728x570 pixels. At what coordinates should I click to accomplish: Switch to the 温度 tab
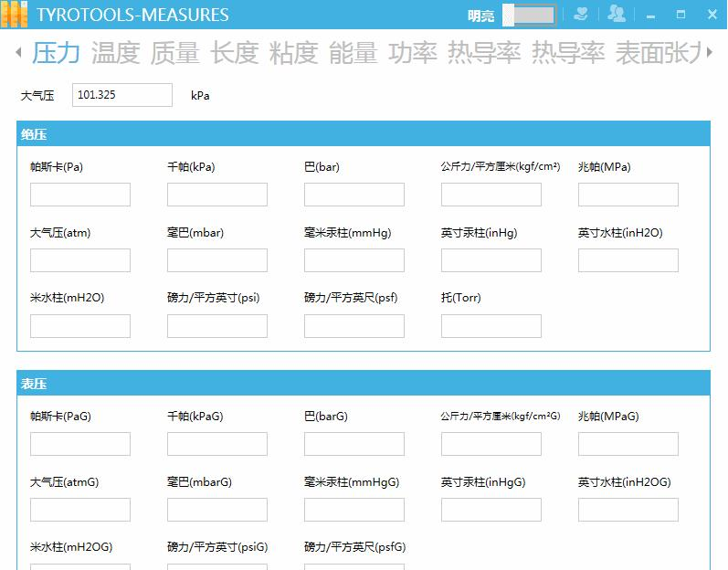pos(115,52)
